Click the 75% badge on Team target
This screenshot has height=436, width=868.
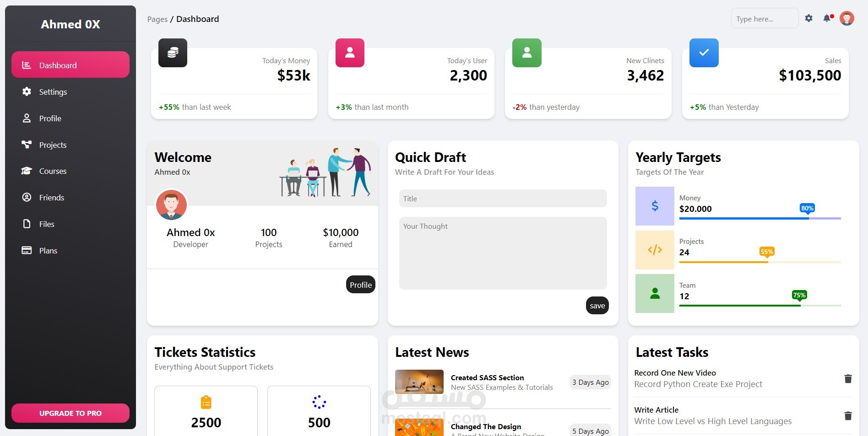799,295
